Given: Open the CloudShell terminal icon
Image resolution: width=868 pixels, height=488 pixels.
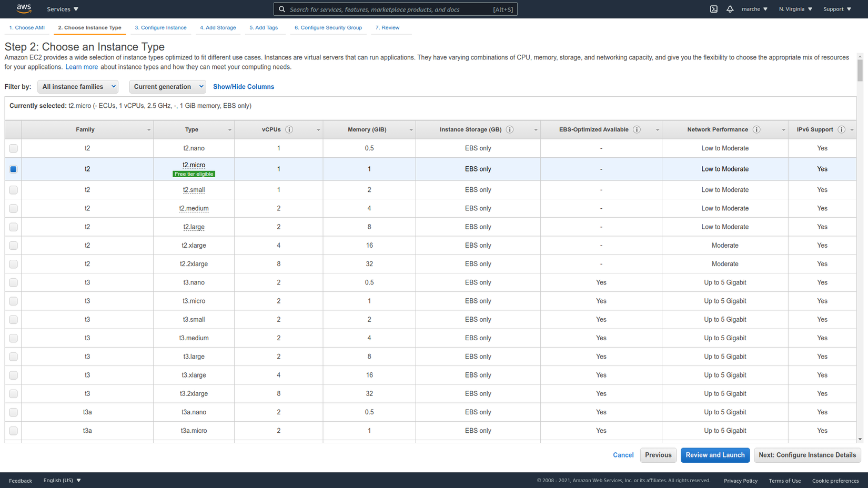Looking at the screenshot, I should pyautogui.click(x=713, y=9).
